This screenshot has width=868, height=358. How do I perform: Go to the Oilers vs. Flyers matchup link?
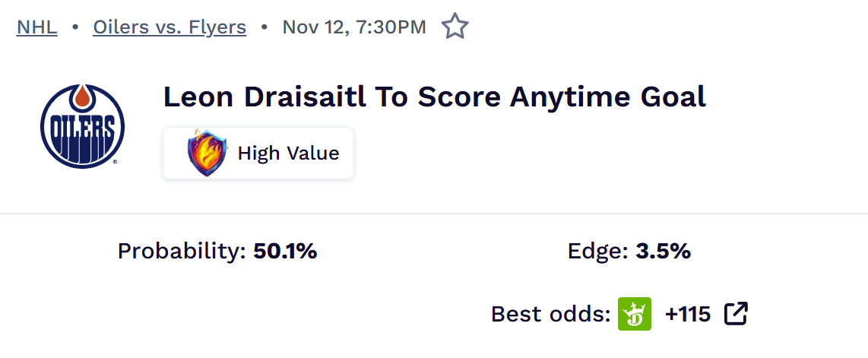tap(169, 27)
